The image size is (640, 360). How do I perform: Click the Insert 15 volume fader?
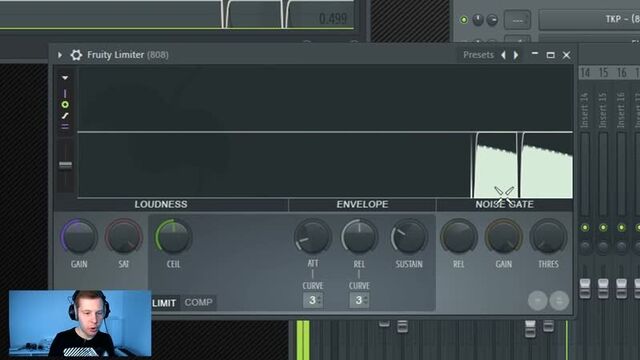(x=603, y=288)
